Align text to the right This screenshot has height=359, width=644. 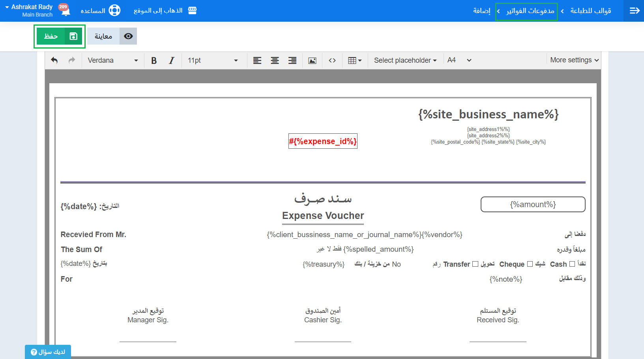tap(292, 60)
